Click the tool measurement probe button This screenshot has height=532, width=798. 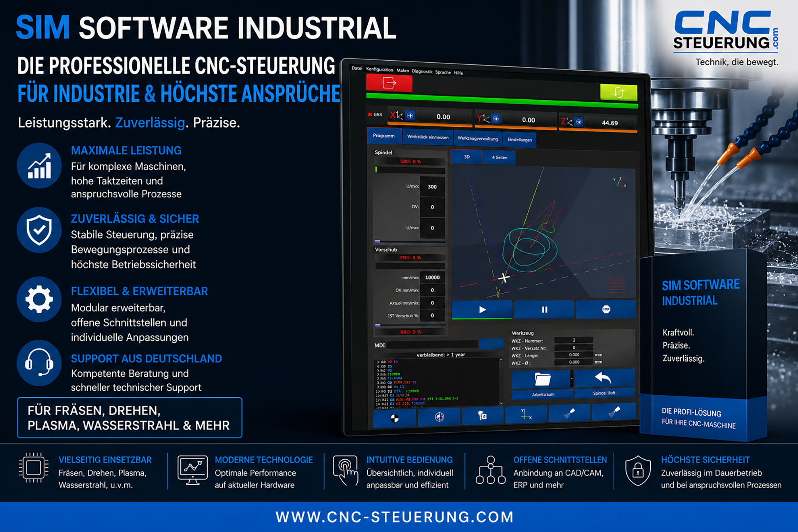pyautogui.click(x=483, y=415)
